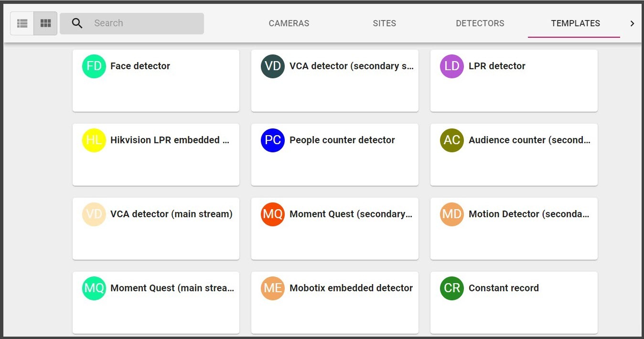Click the blue PC avatar icon
Image resolution: width=644 pixels, height=339 pixels.
coord(273,140)
